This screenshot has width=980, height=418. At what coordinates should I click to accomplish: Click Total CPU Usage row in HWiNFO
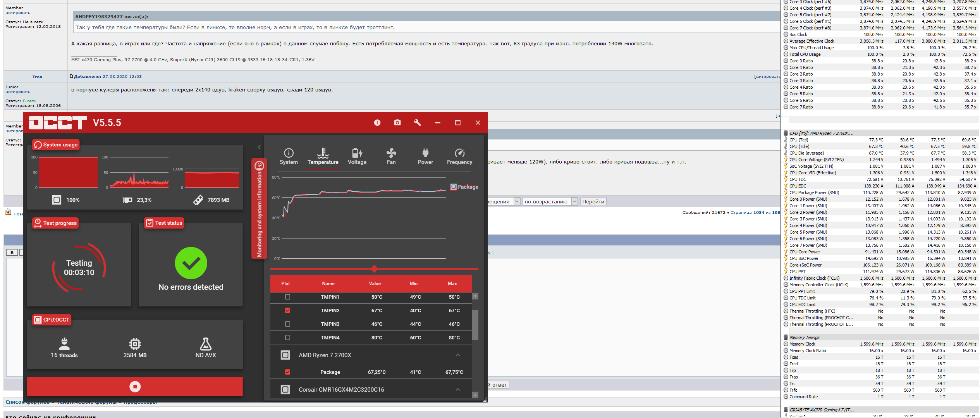[880, 54]
